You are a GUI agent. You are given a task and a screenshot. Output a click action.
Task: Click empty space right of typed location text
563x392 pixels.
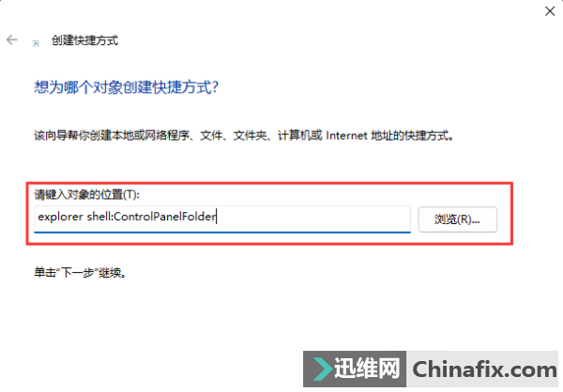point(312,217)
